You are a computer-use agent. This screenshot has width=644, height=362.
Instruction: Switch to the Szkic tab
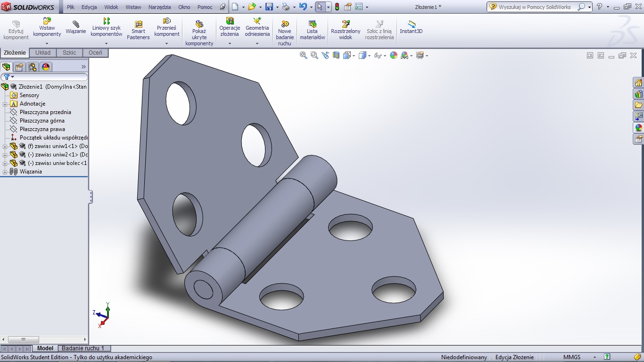(69, 53)
